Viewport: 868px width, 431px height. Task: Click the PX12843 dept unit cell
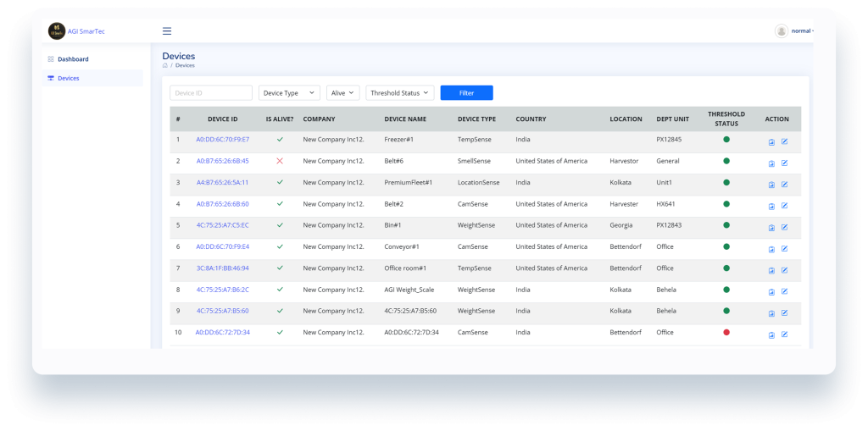[x=669, y=225]
